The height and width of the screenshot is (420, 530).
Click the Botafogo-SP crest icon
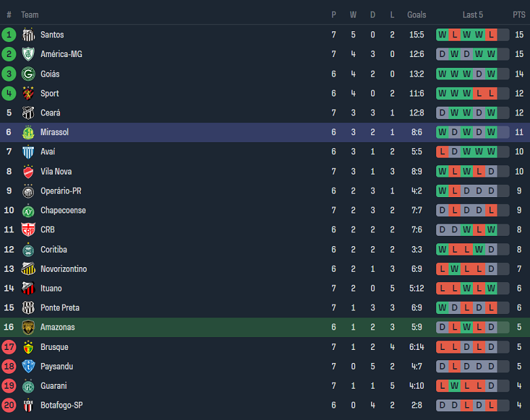tap(28, 405)
